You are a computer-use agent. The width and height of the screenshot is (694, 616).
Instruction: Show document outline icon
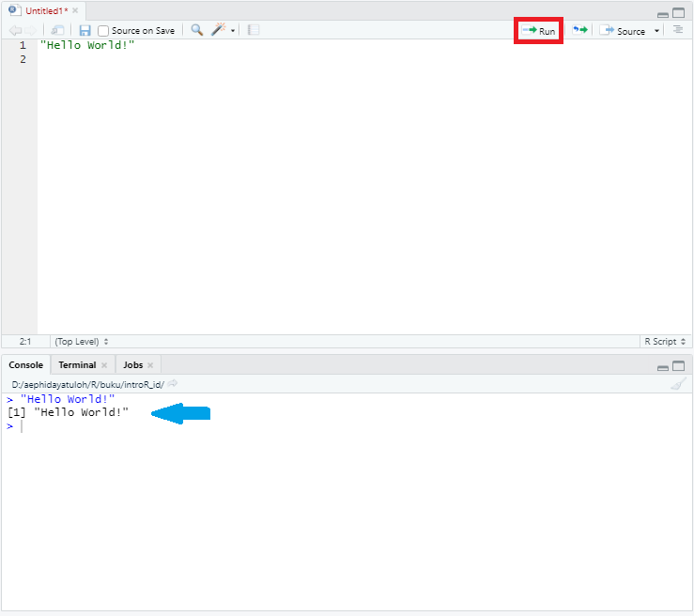678,30
